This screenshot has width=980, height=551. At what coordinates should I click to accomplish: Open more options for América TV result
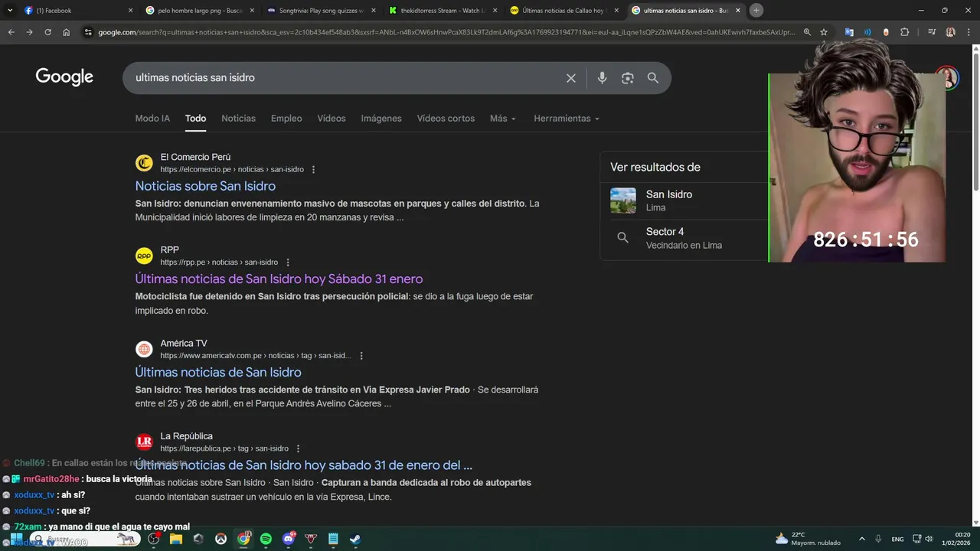click(361, 356)
